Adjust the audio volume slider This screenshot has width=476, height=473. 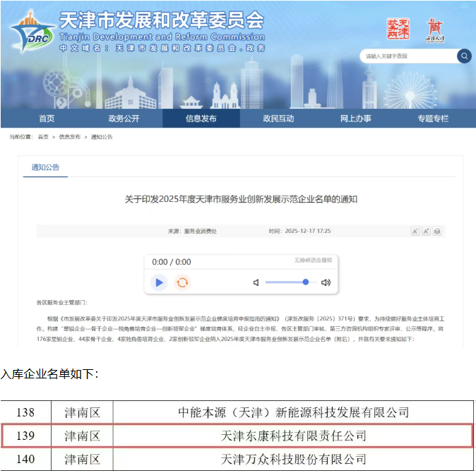290,282
